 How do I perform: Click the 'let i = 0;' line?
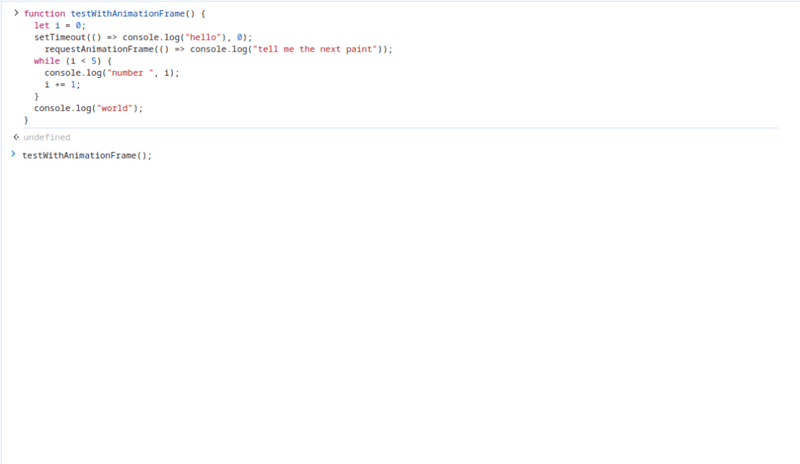tap(60, 26)
